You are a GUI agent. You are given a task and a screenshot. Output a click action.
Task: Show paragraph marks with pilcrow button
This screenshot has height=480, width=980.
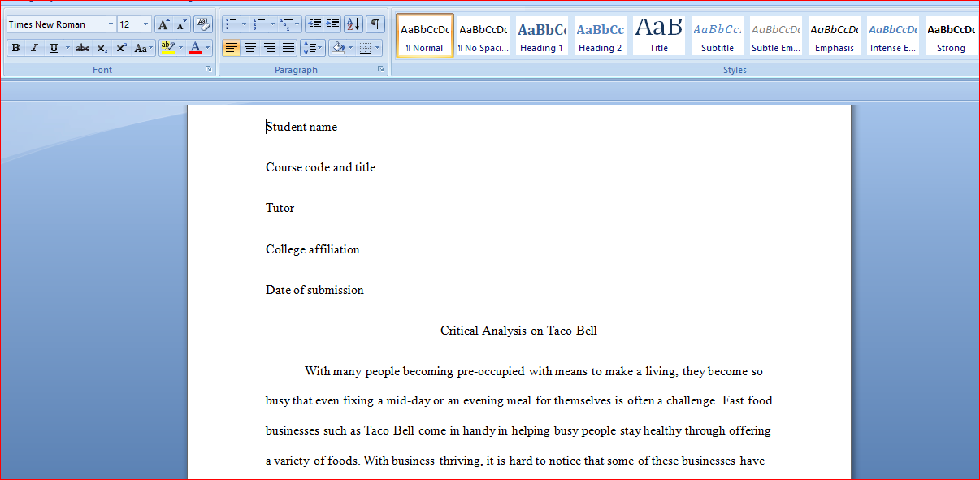click(x=375, y=24)
